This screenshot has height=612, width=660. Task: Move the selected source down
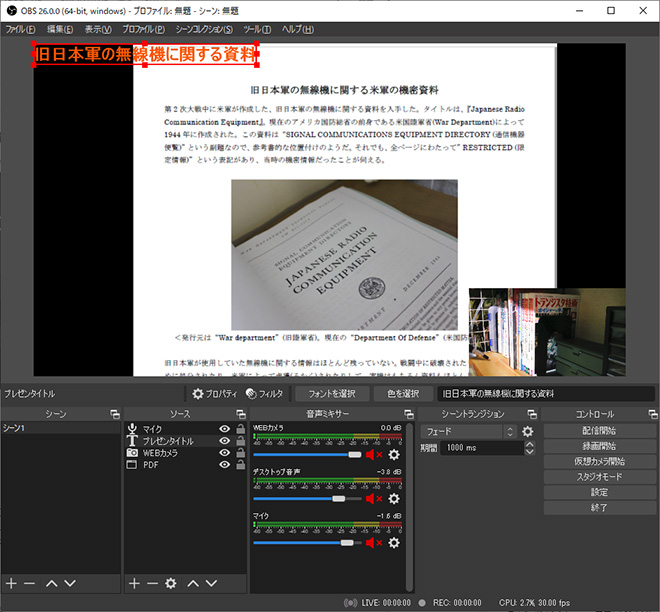click(211, 583)
